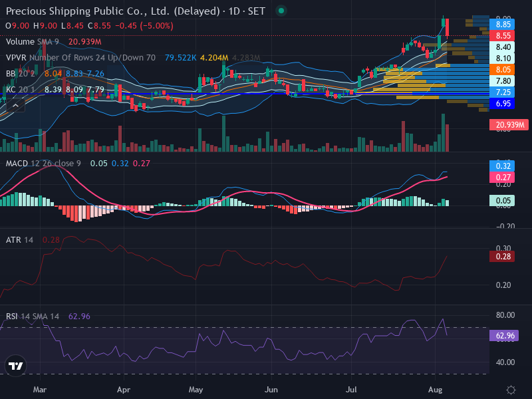This screenshot has height=399, width=532.
Task: Select the RSI 14 SMA 14 legend
Action: (33, 317)
